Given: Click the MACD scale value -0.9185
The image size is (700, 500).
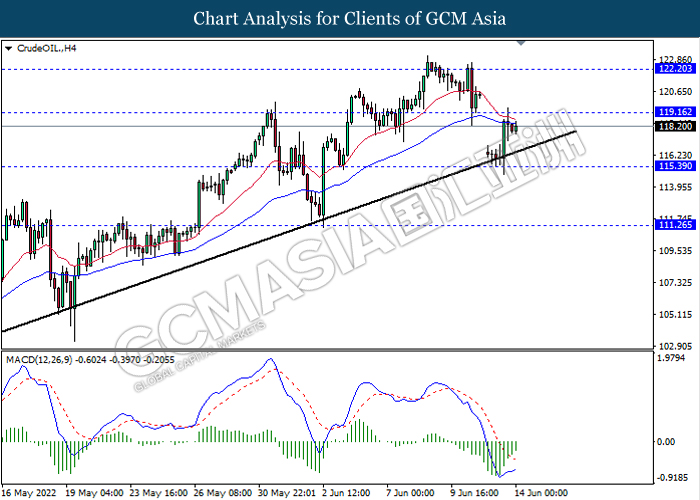Looking at the screenshot, I should [672, 478].
